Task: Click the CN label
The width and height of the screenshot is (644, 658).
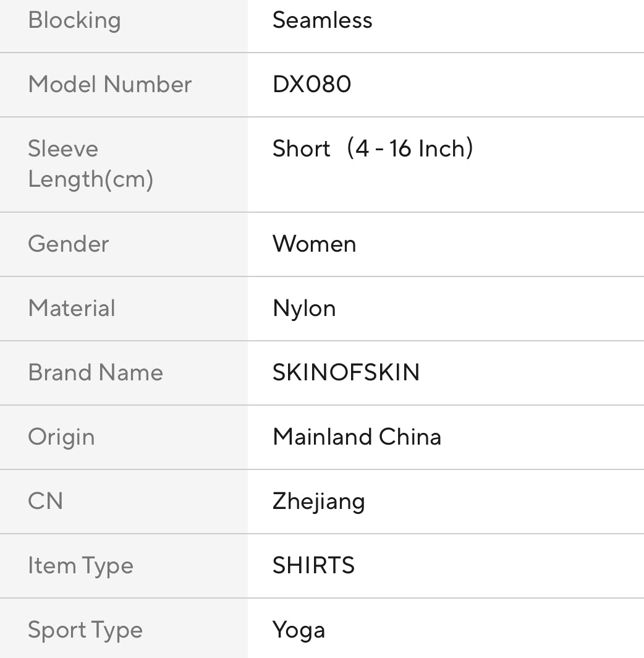Action: (45, 502)
